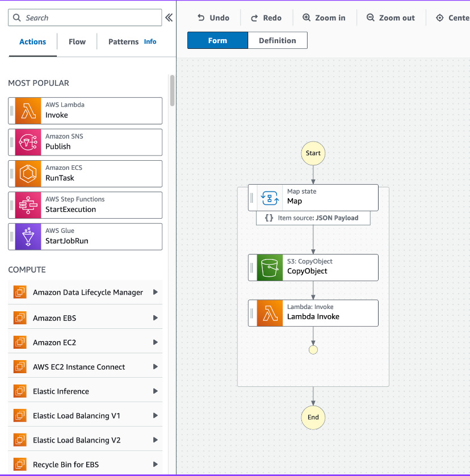This screenshot has width=470, height=476.
Task: Select the Map state name text
Action: click(295, 201)
